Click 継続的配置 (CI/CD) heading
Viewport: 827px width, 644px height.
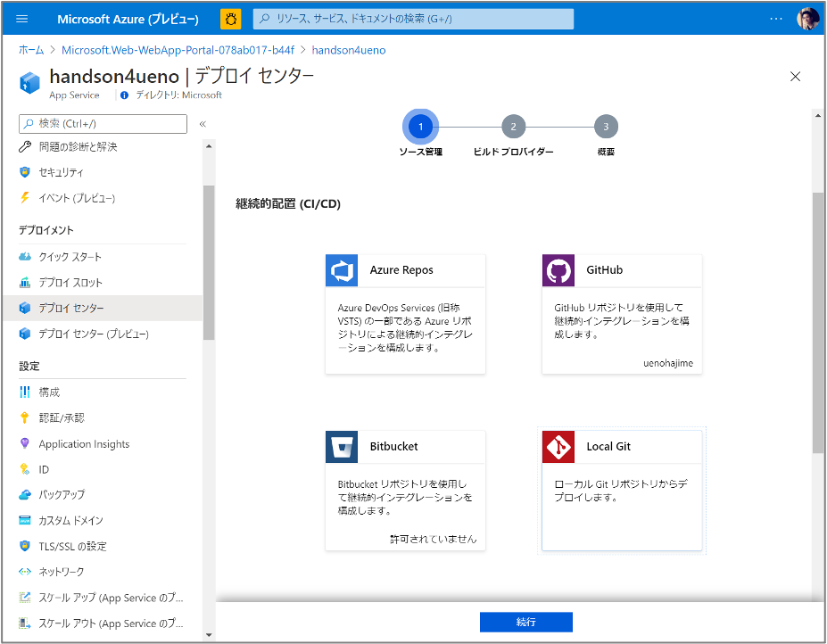tap(288, 204)
